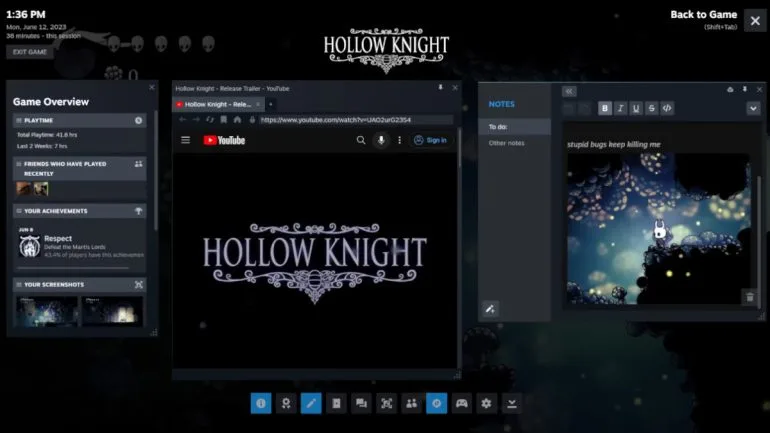Click the lock icon beside the URL

pos(252,119)
